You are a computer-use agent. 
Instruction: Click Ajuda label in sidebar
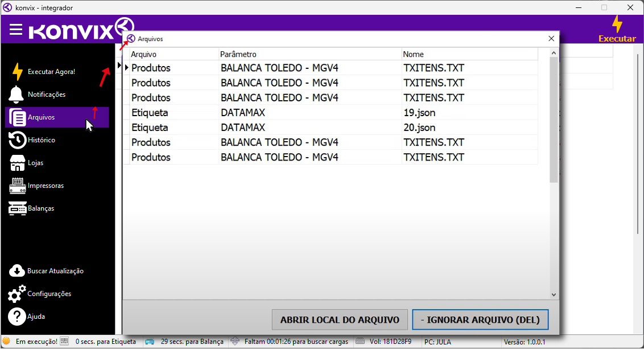coord(36,317)
